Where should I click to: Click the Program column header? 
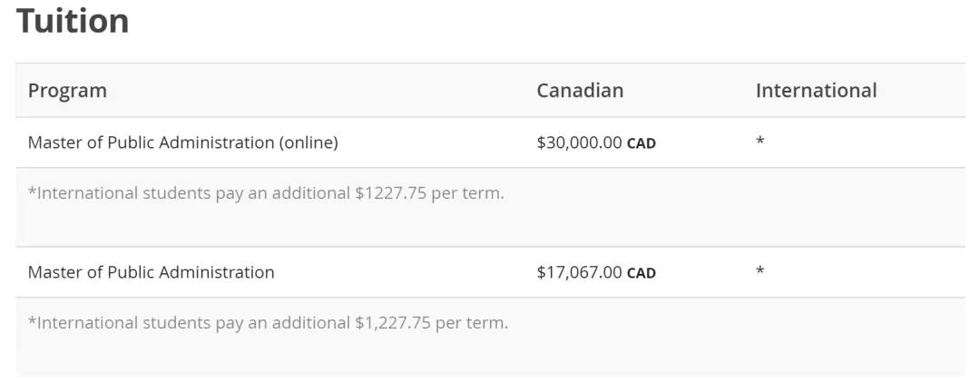tap(67, 91)
